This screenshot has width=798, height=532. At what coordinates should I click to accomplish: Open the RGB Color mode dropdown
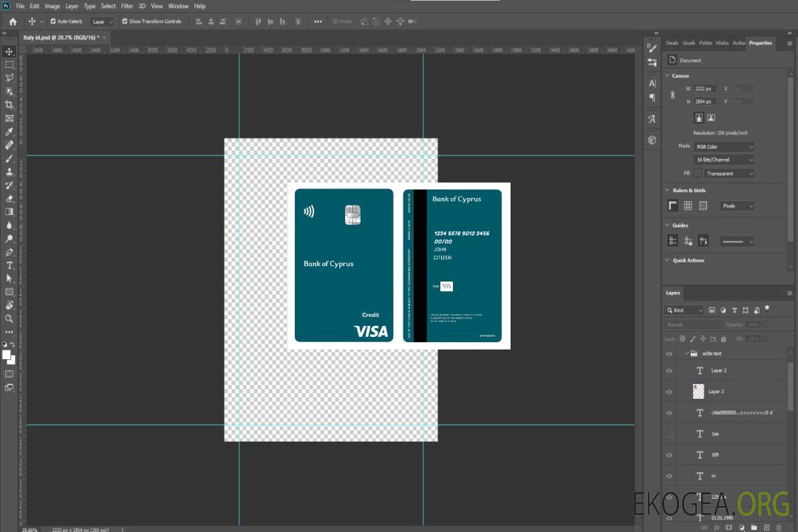point(723,146)
